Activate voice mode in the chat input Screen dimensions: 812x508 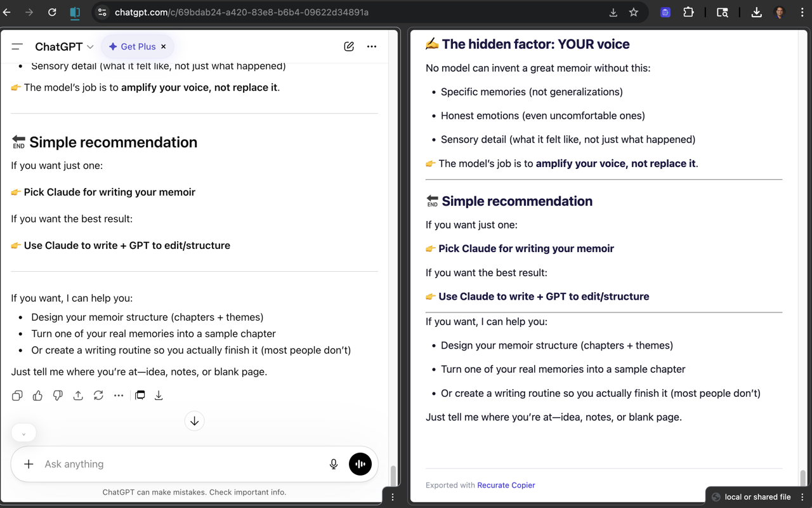tap(360, 464)
